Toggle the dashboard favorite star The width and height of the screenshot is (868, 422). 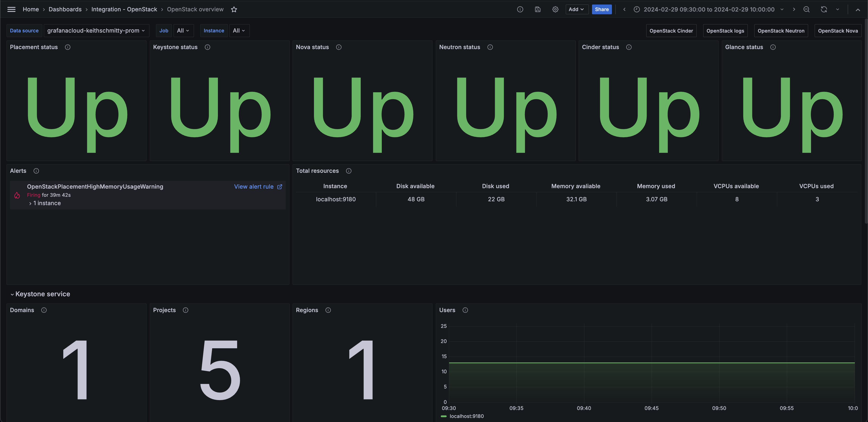pos(234,9)
